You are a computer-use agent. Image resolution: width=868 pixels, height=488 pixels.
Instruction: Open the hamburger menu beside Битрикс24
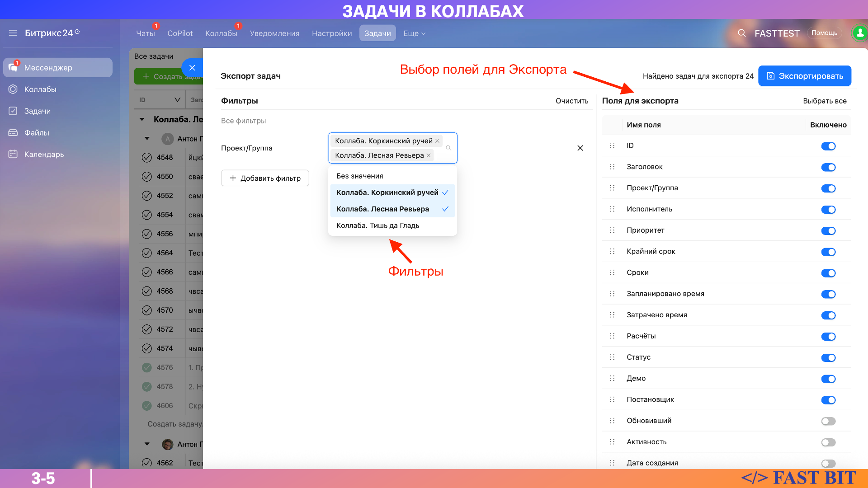13,33
